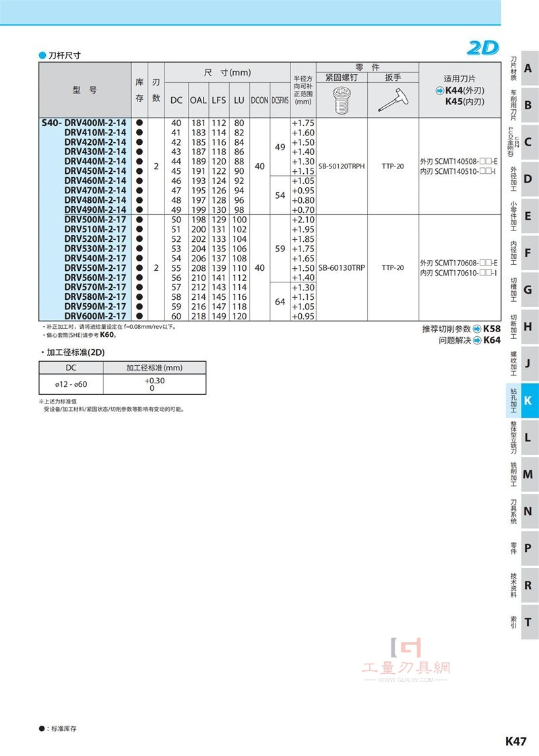The height and width of the screenshot is (756, 539).
Task: Click the WWW.GLRJW.COM watermark link
Action: pyautogui.click(x=406, y=680)
